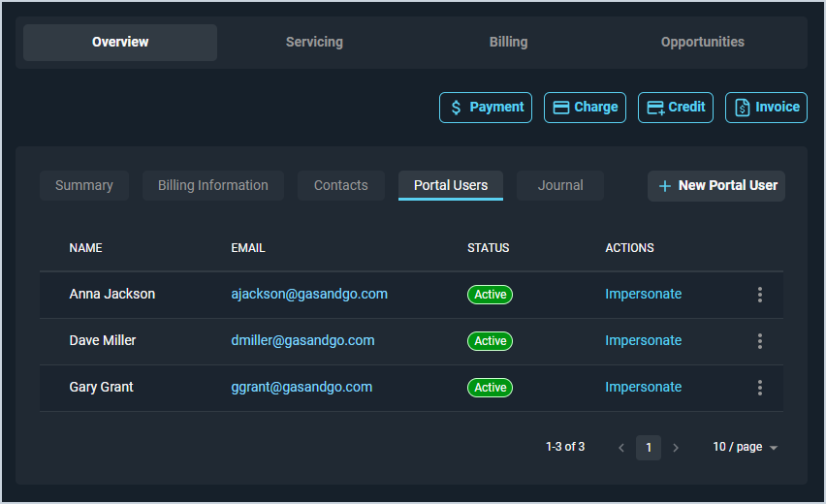Open more options for Dave Miller
The width and height of the screenshot is (826, 504).
tap(760, 341)
